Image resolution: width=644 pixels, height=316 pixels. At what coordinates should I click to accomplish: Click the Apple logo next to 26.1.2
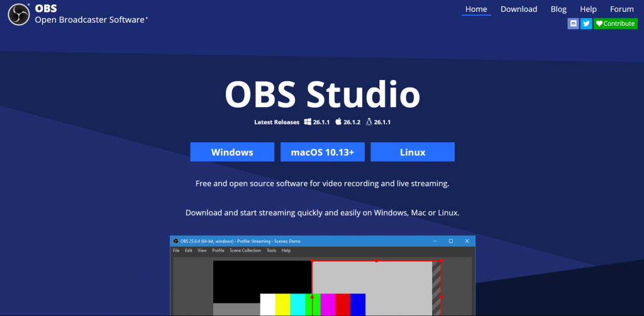(338, 122)
